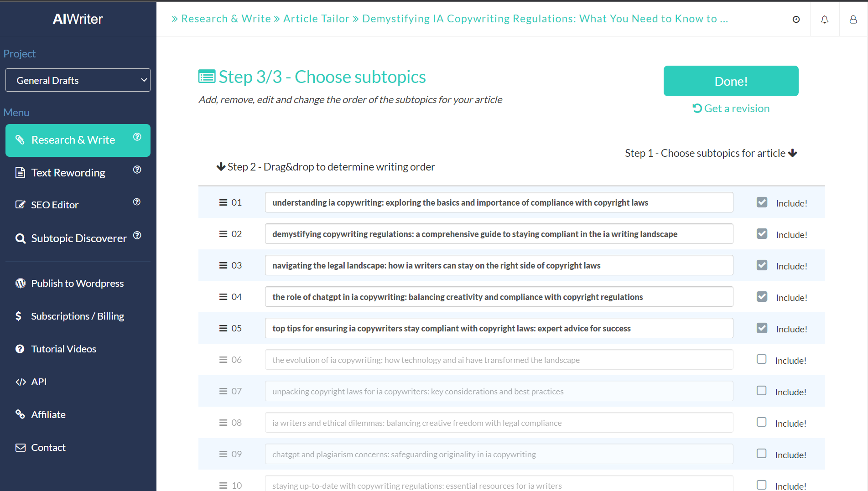Enable Include for the evolution of ia copywriting

tap(761, 359)
